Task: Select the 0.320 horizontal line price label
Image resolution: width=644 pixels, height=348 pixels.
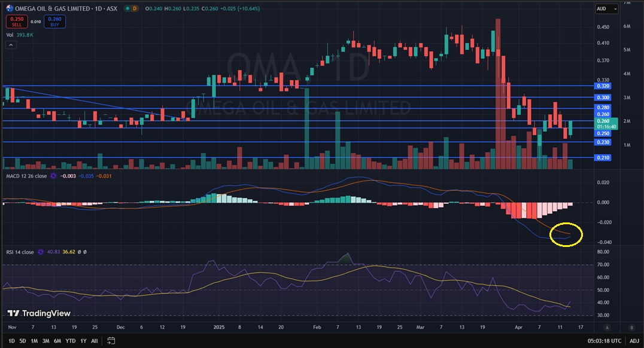Action: pyautogui.click(x=603, y=86)
